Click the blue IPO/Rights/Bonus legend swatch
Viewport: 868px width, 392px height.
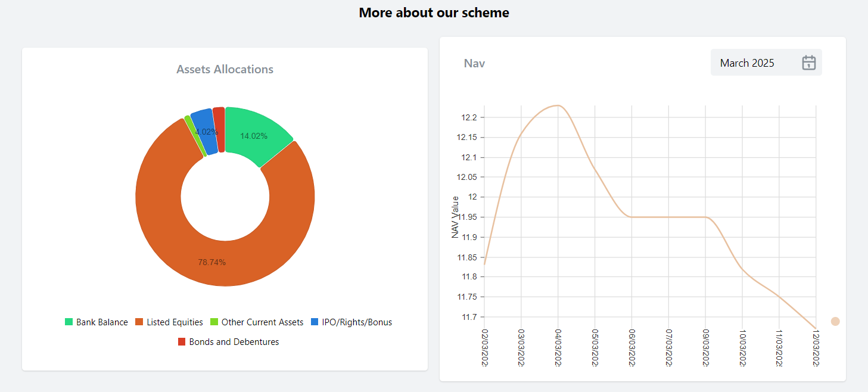coord(315,322)
